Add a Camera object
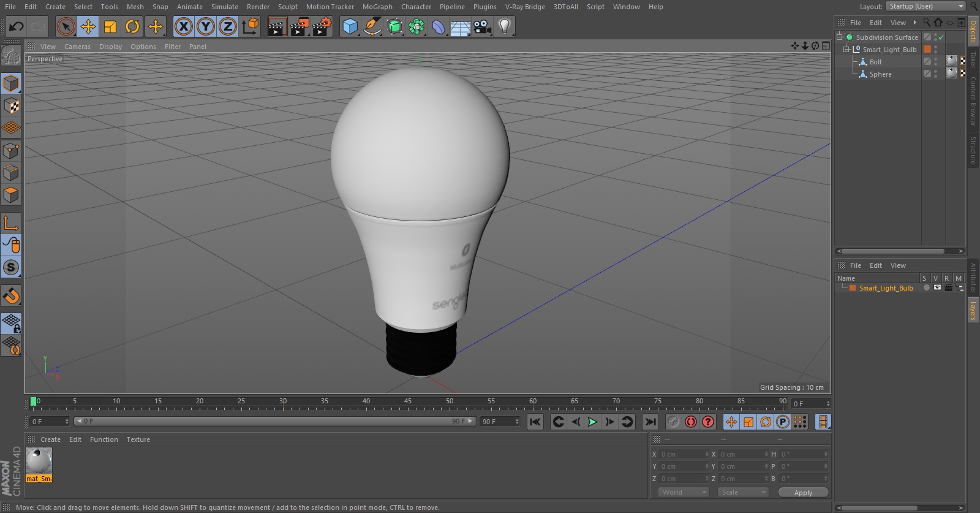The image size is (980, 513). 483,26
